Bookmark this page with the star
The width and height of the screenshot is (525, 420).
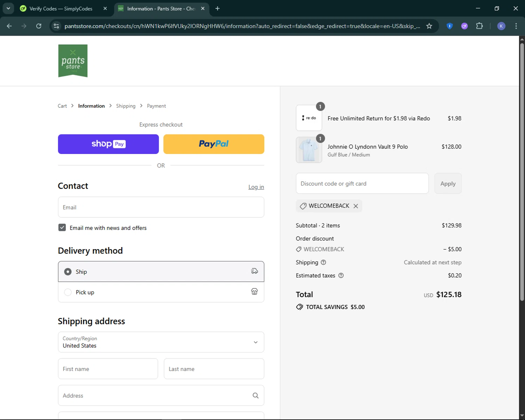[x=429, y=26]
